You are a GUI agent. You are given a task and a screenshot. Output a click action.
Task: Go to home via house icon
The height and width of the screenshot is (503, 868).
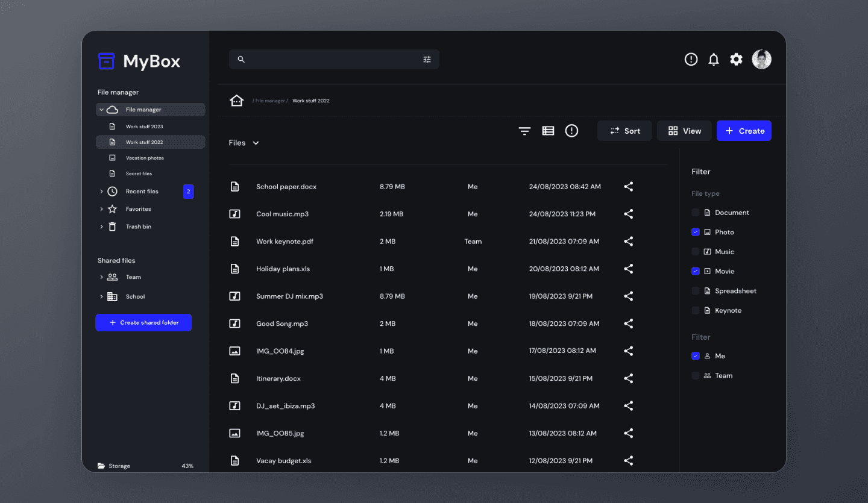236,101
